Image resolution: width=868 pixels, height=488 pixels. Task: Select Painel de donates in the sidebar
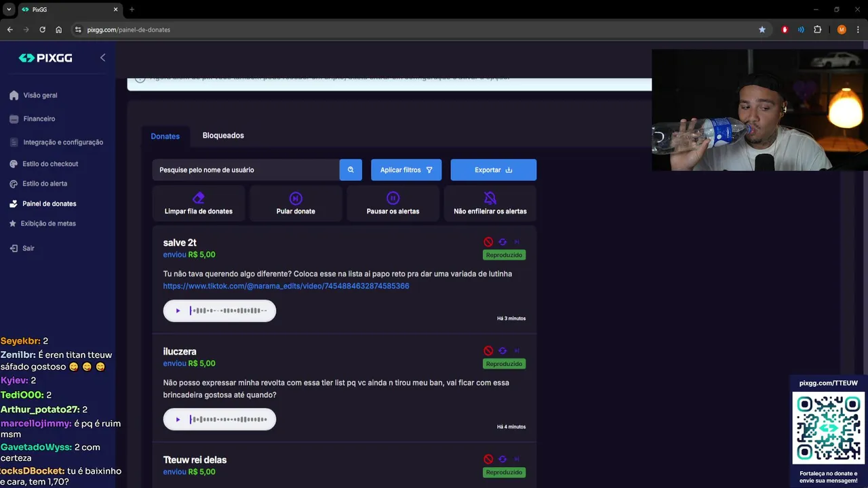coord(49,203)
